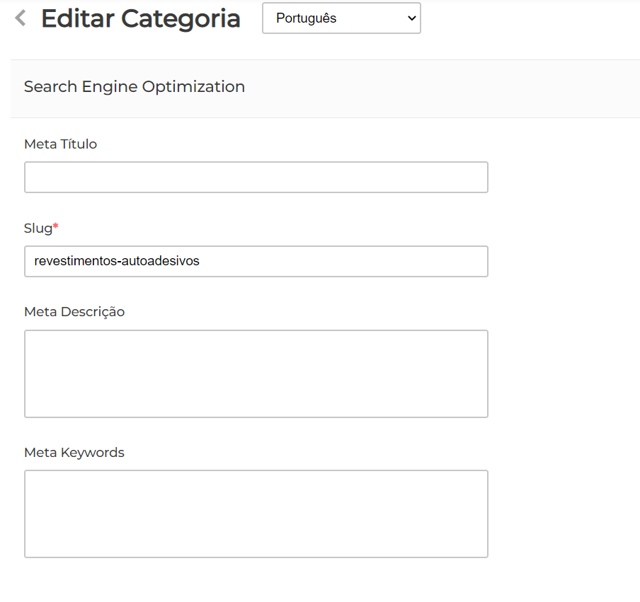
Task: Click the Editar Categoria page heading
Action: coord(140,18)
